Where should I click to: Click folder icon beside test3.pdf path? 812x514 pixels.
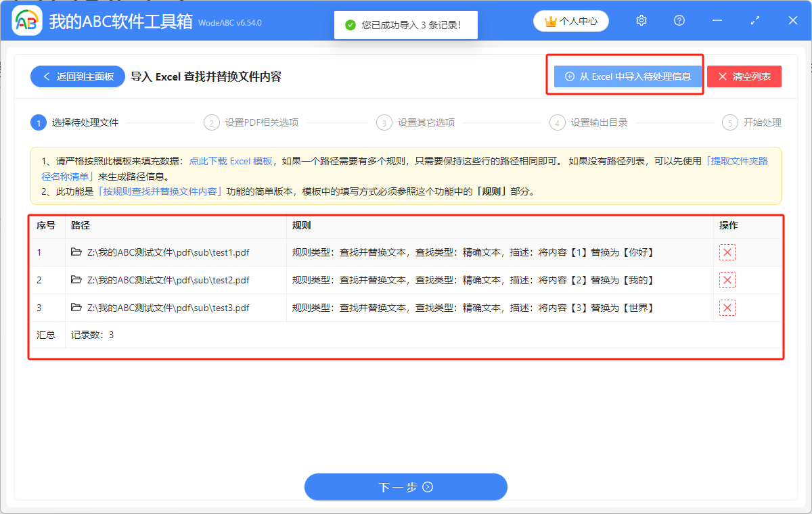tap(76, 308)
